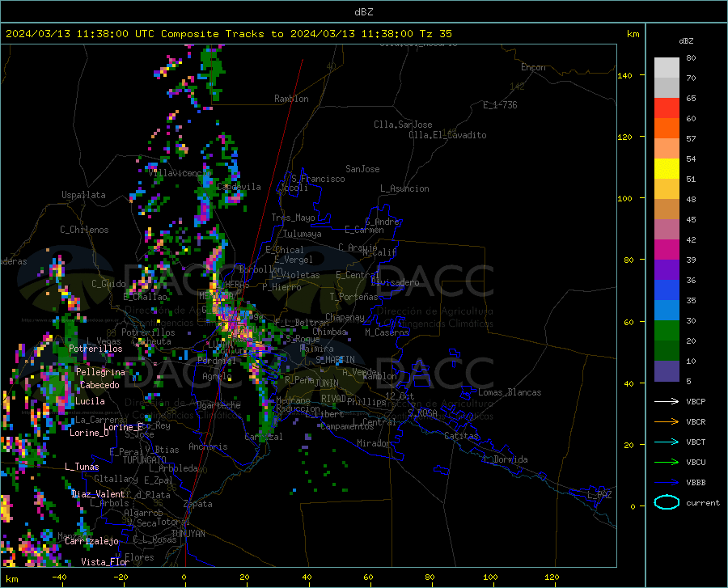Viewport: 728px width, 588px height.
Task: Click the Composite Tracks timestamp header
Action: pyautogui.click(x=228, y=34)
